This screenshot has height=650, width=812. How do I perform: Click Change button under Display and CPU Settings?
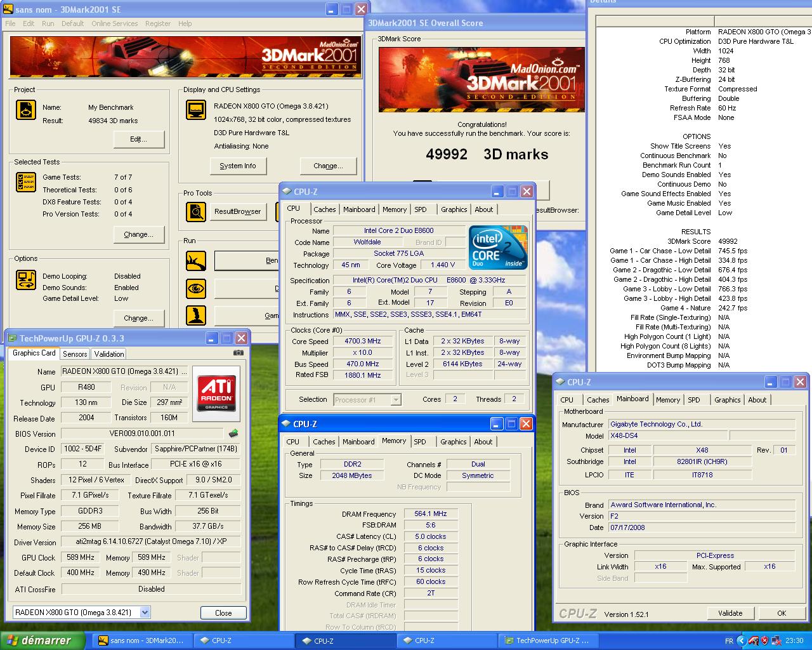click(x=329, y=166)
